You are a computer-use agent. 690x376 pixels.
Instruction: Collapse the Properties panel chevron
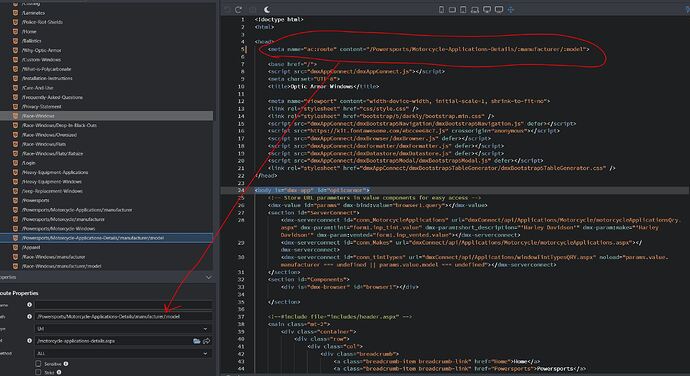[209, 277]
